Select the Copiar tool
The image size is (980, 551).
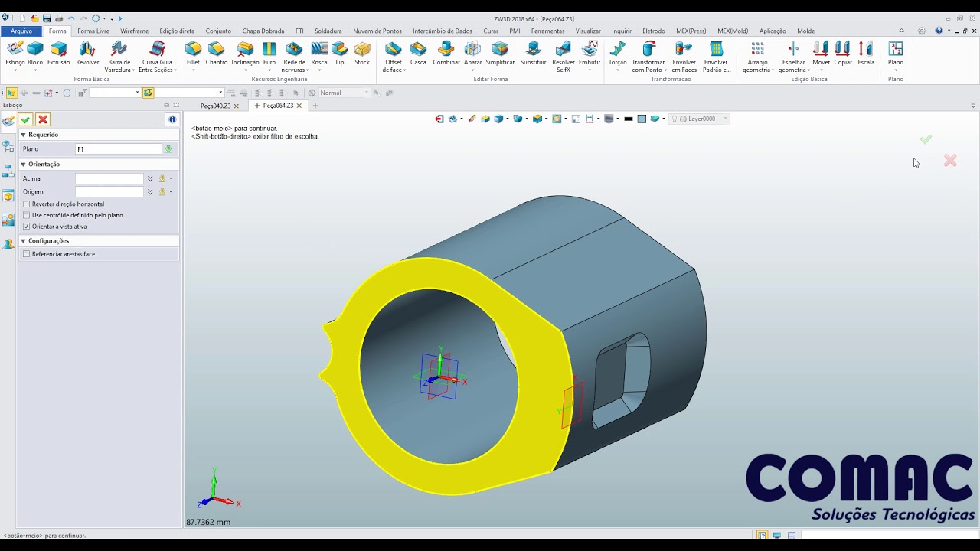click(843, 52)
